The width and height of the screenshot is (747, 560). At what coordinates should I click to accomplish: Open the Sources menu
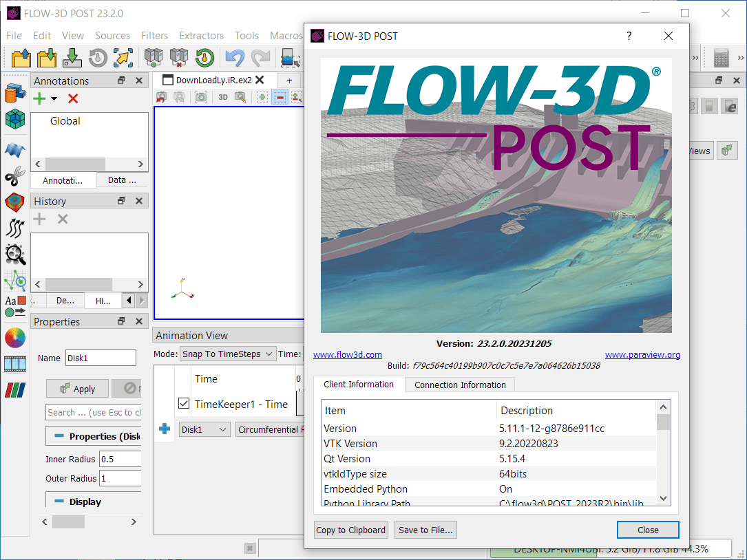tap(112, 36)
